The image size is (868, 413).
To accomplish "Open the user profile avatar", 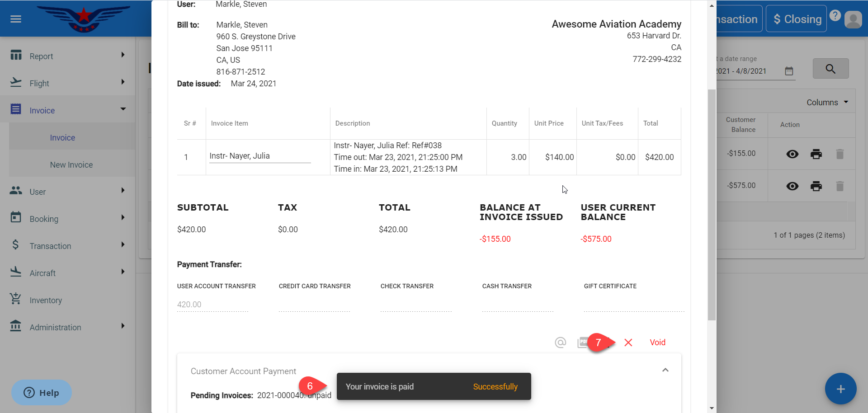I will point(853,19).
